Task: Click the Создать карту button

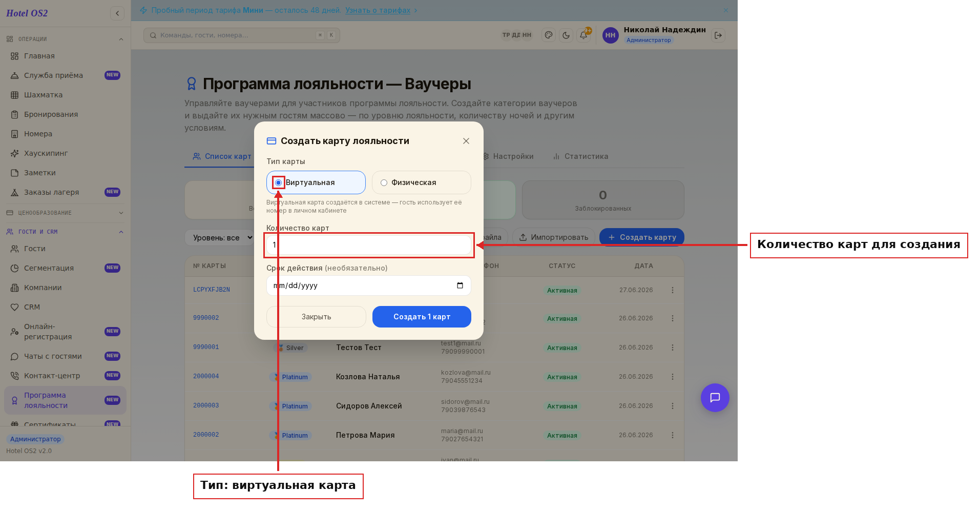Action: pos(642,237)
